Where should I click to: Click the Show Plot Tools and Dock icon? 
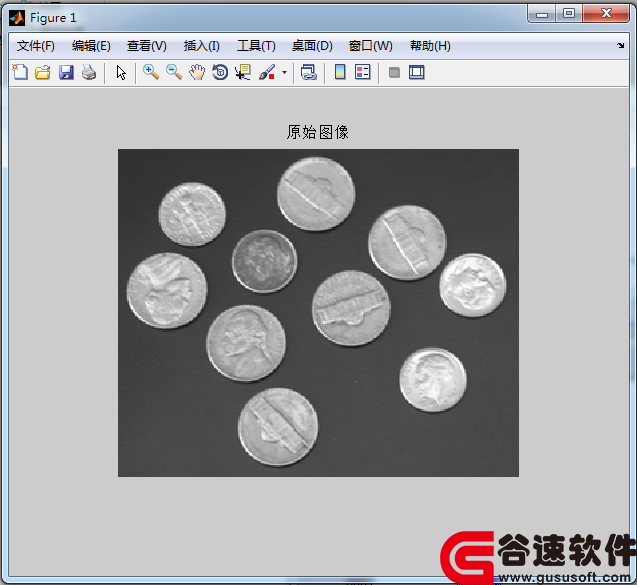416,72
